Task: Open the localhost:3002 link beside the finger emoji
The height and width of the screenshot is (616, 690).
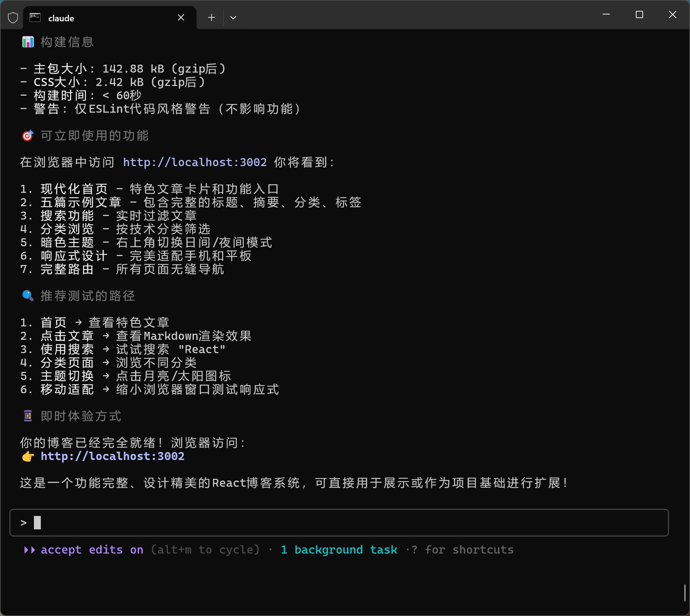Action: pyautogui.click(x=112, y=456)
